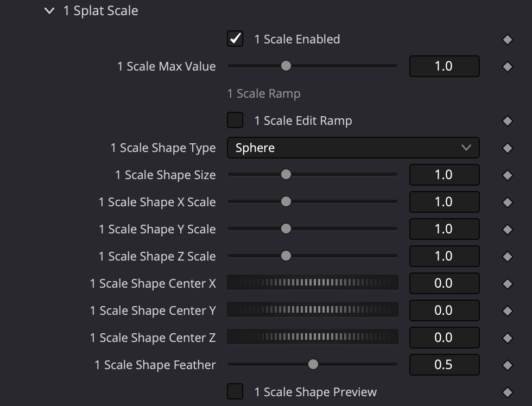This screenshot has width=532, height=406.
Task: Click keyframe diamond for 1 Scale Max Value
Action: coord(507,66)
